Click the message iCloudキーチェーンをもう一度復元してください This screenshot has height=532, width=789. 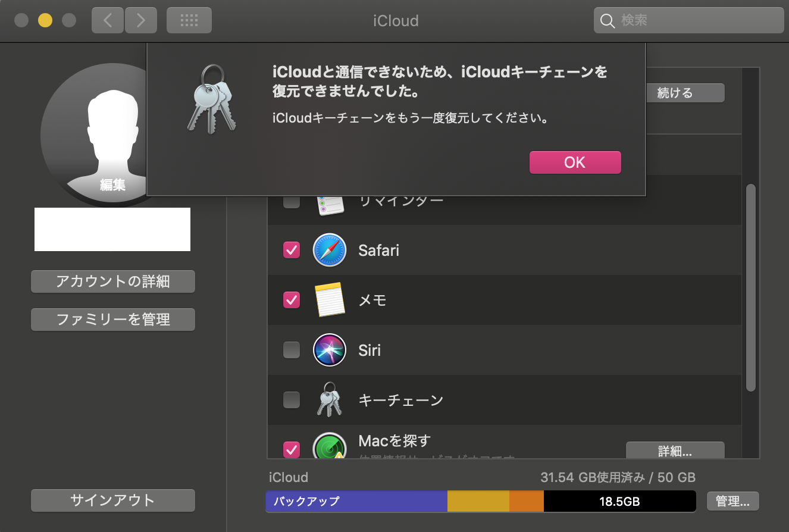click(410, 118)
